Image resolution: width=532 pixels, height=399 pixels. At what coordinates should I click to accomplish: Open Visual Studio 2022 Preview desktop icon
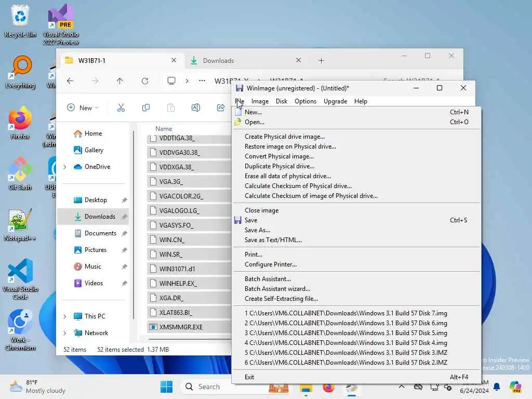click(x=61, y=24)
